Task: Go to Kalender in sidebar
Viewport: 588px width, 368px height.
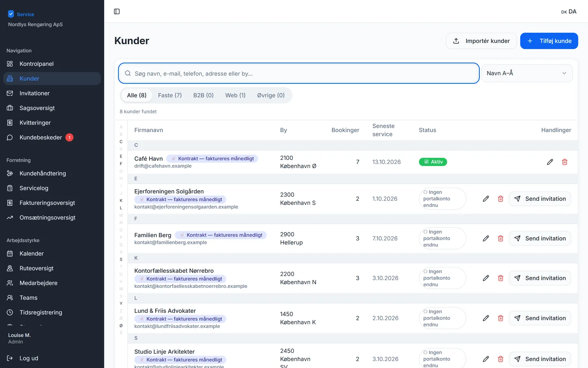Action: pyautogui.click(x=52, y=254)
